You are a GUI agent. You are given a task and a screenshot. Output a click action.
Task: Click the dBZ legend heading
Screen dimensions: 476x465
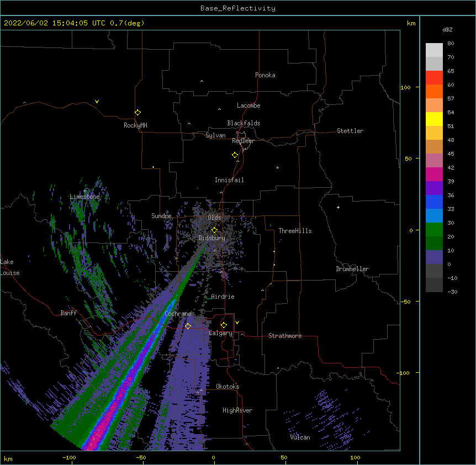(447, 29)
